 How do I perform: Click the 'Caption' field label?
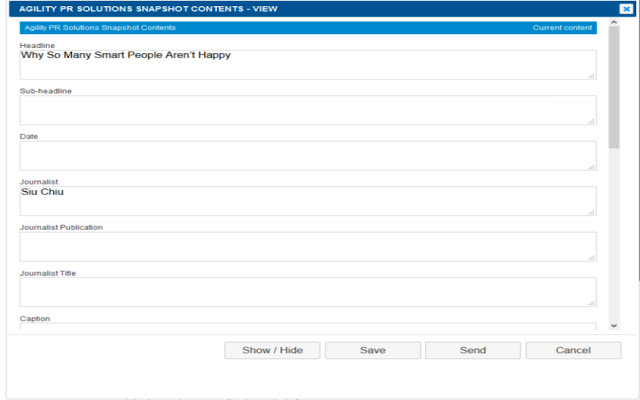tap(35, 318)
